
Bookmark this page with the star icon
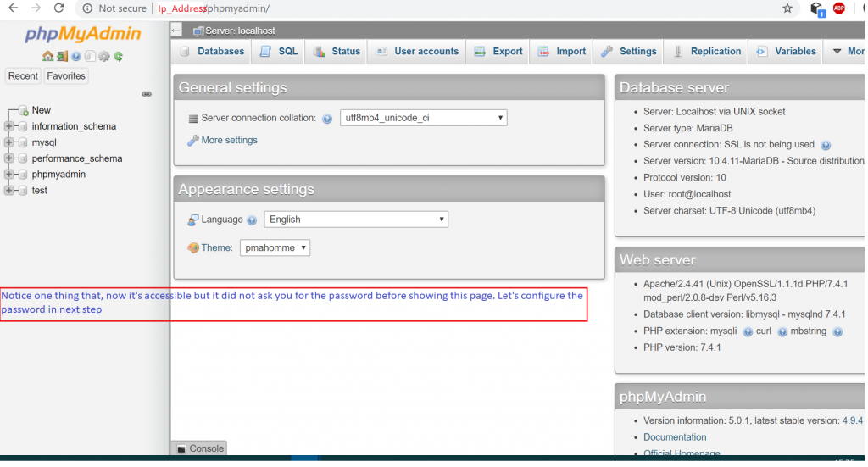(x=787, y=8)
